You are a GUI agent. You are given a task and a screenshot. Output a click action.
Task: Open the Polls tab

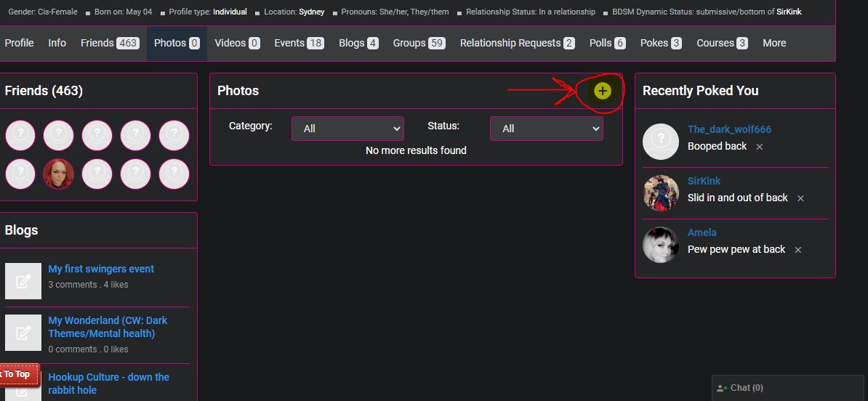607,43
